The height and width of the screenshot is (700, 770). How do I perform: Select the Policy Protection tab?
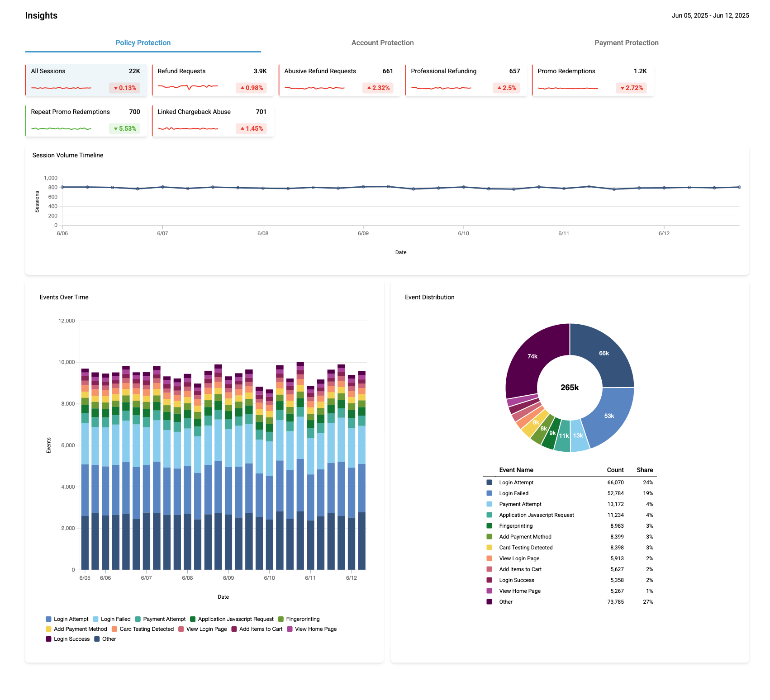143,43
